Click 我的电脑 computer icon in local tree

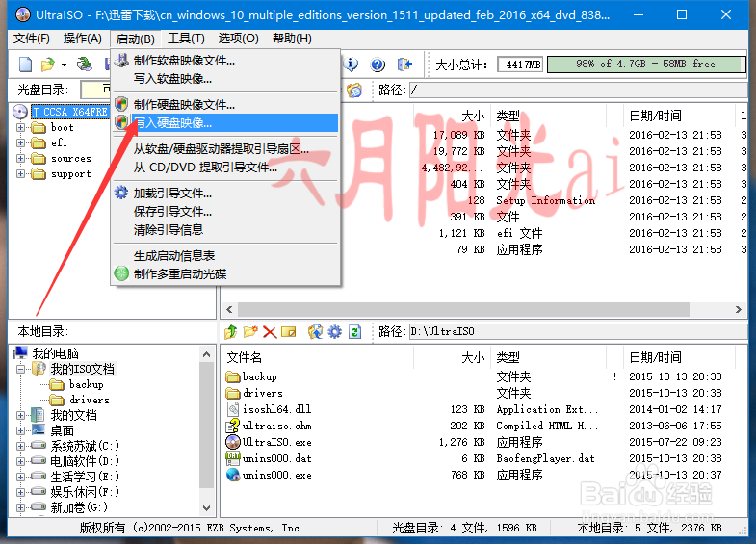click(20, 353)
